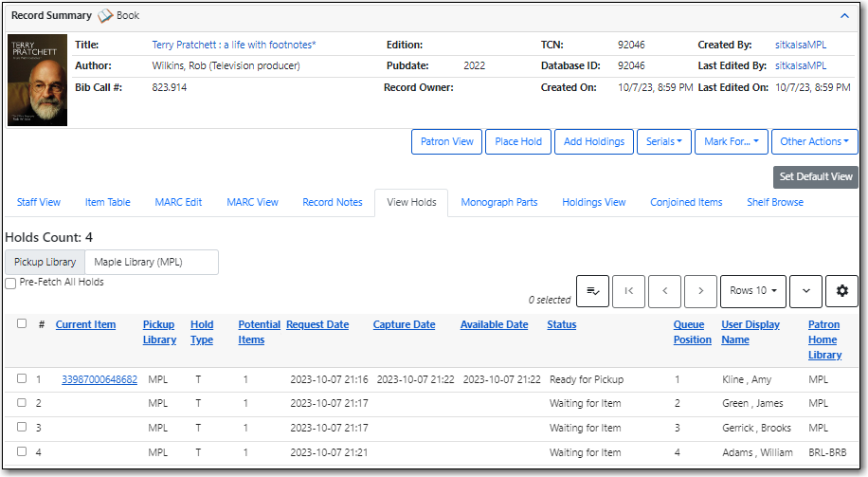Viewport: 868px width, 477px height.
Task: Click the grid expand down-arrow button
Action: tap(805, 291)
